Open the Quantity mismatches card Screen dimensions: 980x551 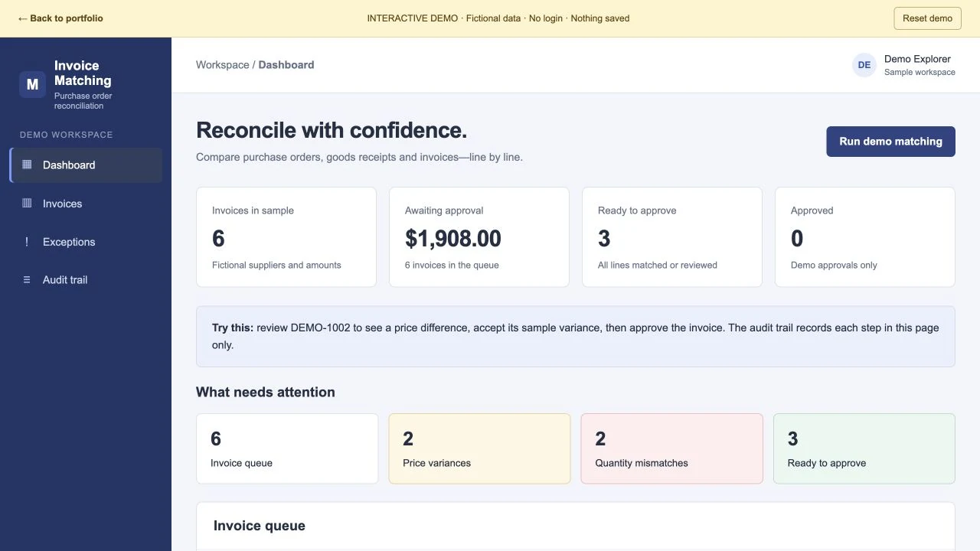[672, 448]
